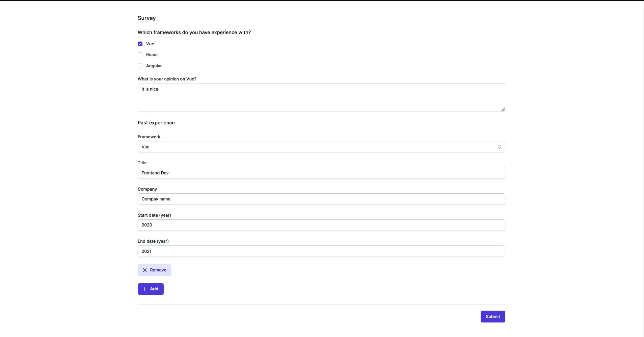Click the opinion on Vue textarea

pos(321,97)
